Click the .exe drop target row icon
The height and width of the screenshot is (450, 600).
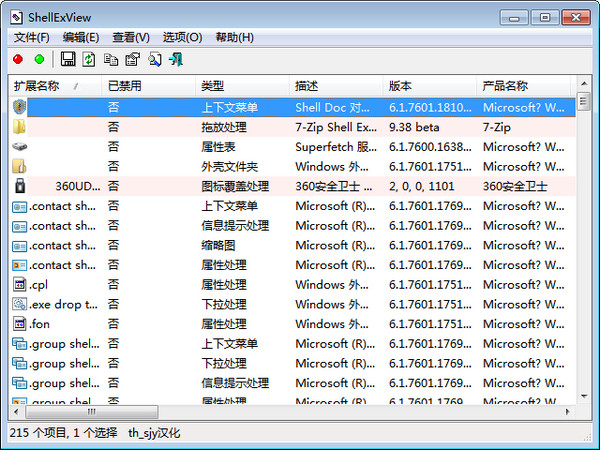pos(20,304)
